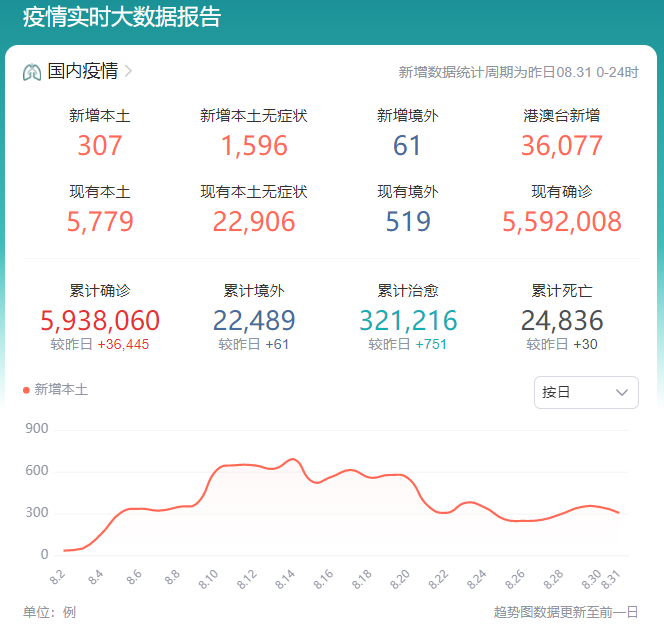Click the 较昨日 +751 change text
664x630 pixels.
407,344
